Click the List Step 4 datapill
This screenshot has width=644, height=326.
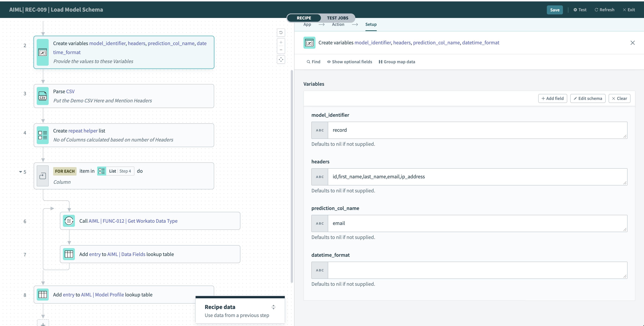(116, 171)
